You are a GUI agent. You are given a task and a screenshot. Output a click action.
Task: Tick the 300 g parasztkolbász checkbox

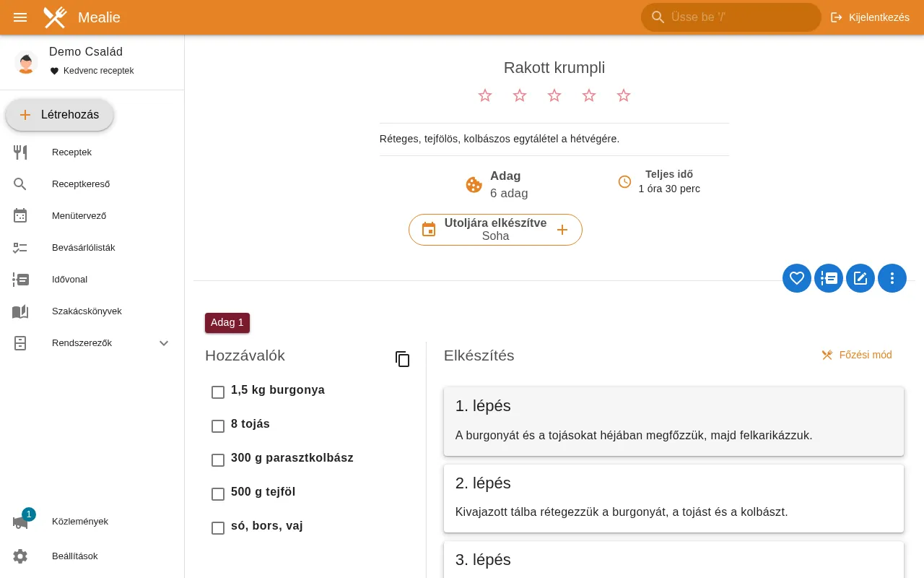pyautogui.click(x=218, y=460)
